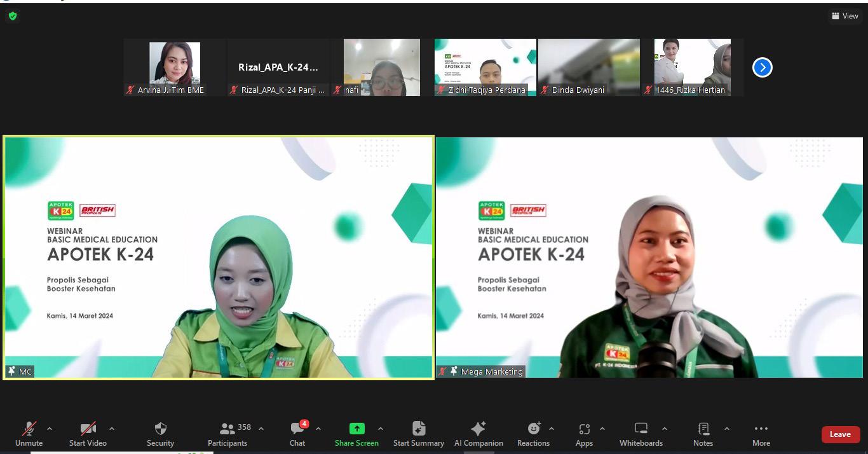868x454 pixels.
Task: Click the Mega Marketing video tile
Action: (649, 258)
